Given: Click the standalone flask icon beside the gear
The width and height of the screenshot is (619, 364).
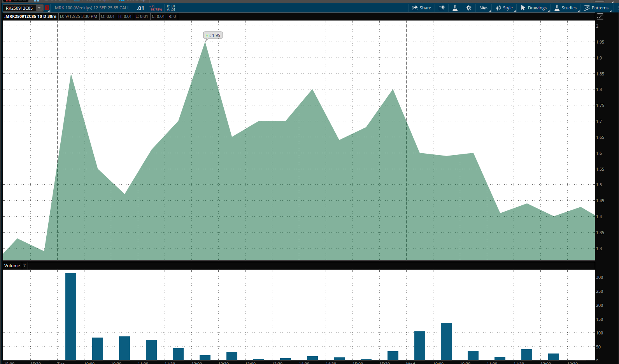Looking at the screenshot, I should (455, 8).
